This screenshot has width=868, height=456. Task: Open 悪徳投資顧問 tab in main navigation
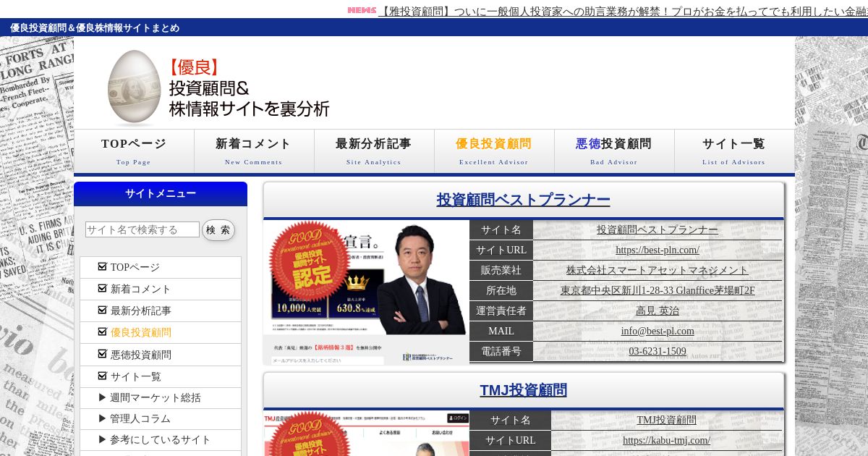coord(614,151)
